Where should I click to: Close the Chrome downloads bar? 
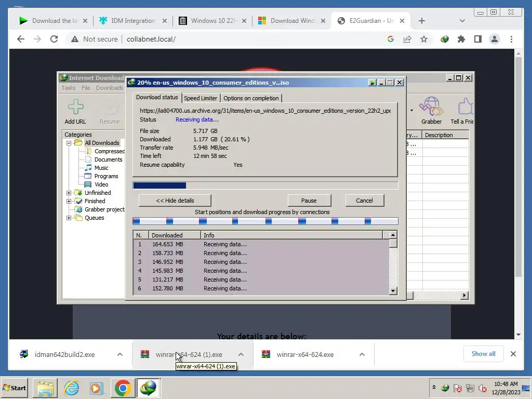[x=513, y=354]
